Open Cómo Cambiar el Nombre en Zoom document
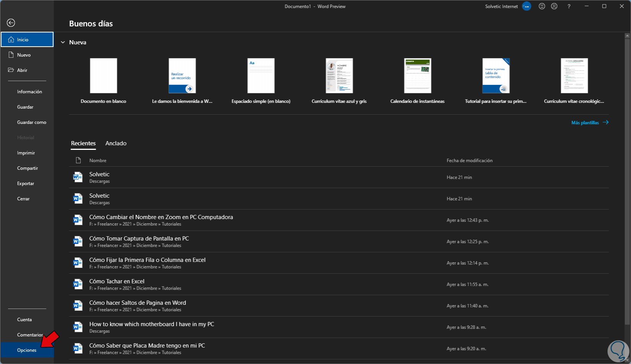631x364 pixels. (x=339, y=220)
